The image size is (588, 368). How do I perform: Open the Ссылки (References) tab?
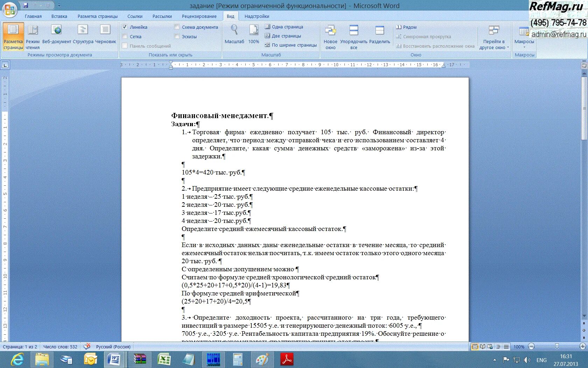click(x=135, y=16)
